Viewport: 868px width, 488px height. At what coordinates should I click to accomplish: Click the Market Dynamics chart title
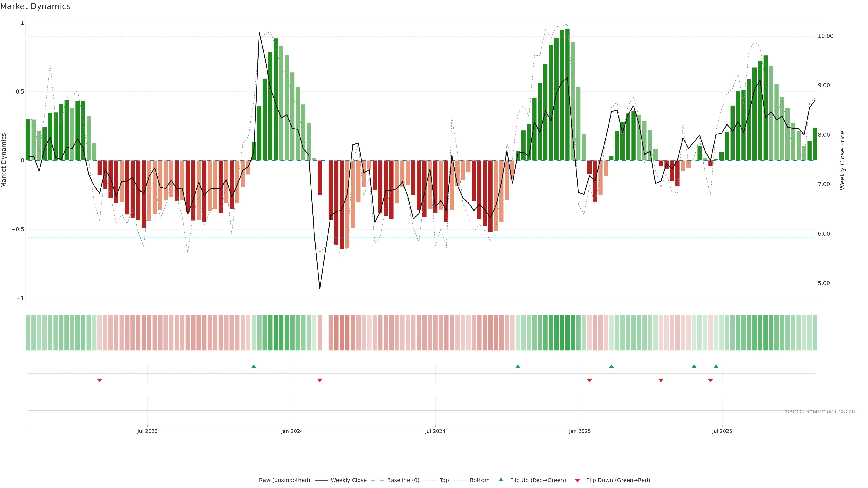point(35,6)
